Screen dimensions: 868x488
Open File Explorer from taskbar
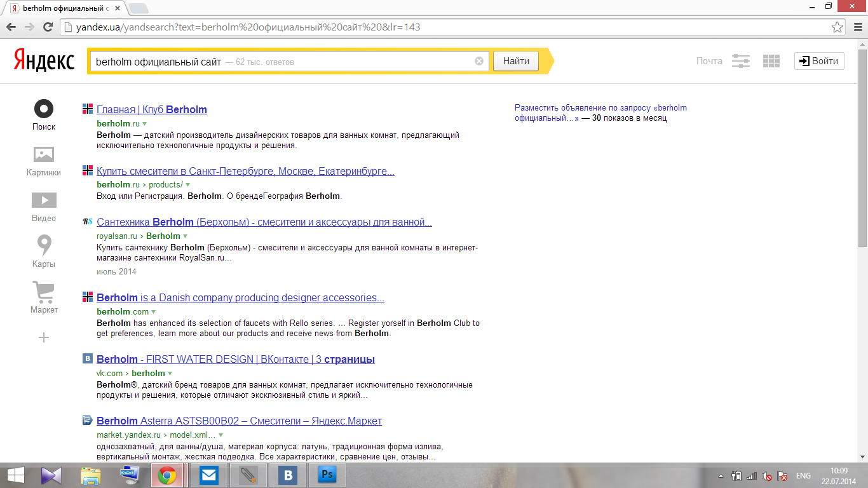[91, 475]
